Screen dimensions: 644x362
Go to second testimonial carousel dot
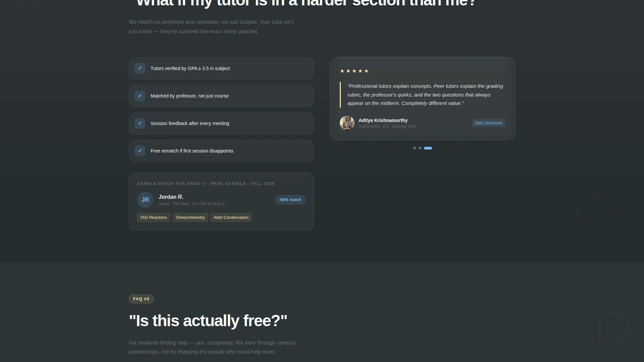click(420, 148)
